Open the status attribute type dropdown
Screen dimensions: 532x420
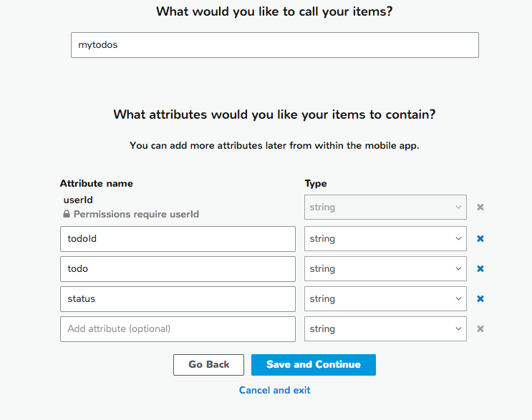[x=385, y=299]
